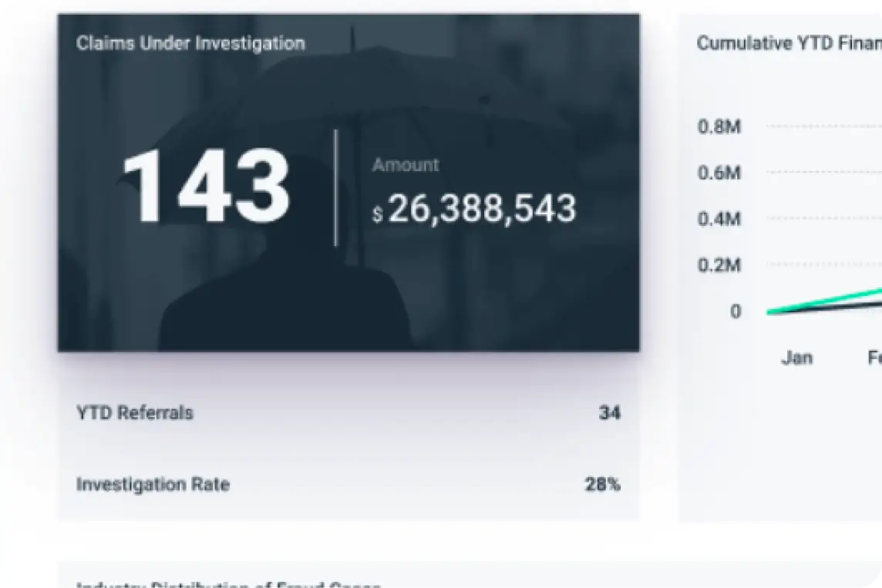Select the Jan axis label

coord(797,357)
